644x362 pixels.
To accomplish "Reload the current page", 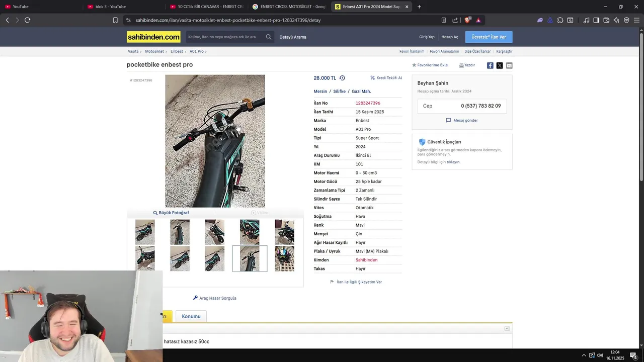I will pos(27,20).
